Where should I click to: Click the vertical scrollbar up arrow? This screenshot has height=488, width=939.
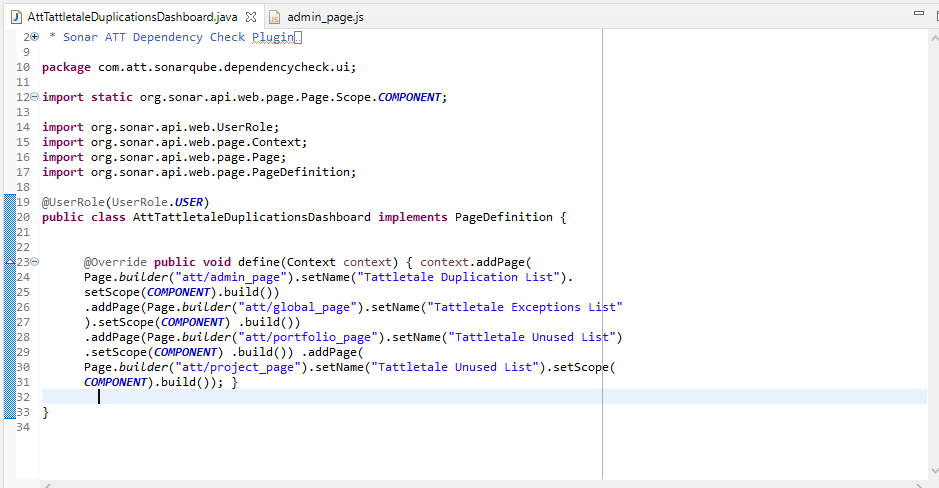(934, 38)
